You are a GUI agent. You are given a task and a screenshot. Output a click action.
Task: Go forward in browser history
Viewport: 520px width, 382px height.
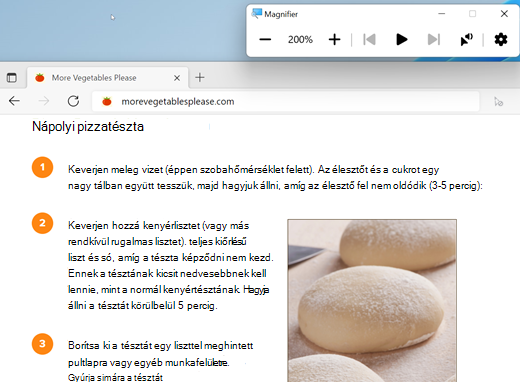(x=44, y=101)
